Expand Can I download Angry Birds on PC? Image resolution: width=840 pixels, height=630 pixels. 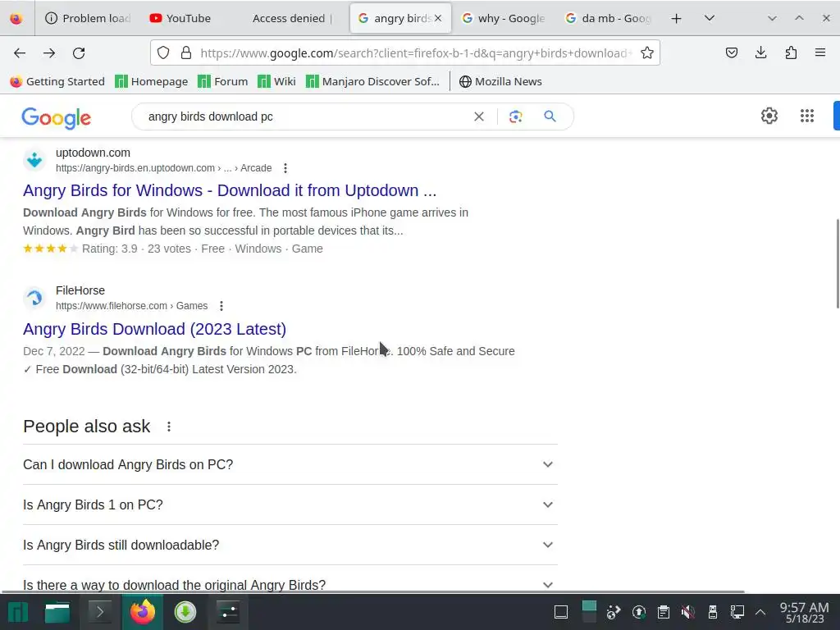pyautogui.click(x=290, y=464)
